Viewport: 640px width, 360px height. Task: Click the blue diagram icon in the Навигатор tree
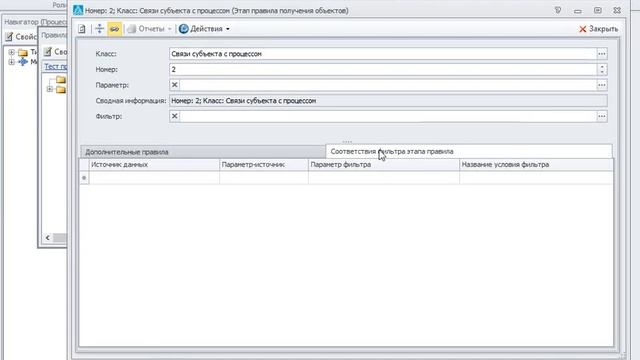click(23, 62)
